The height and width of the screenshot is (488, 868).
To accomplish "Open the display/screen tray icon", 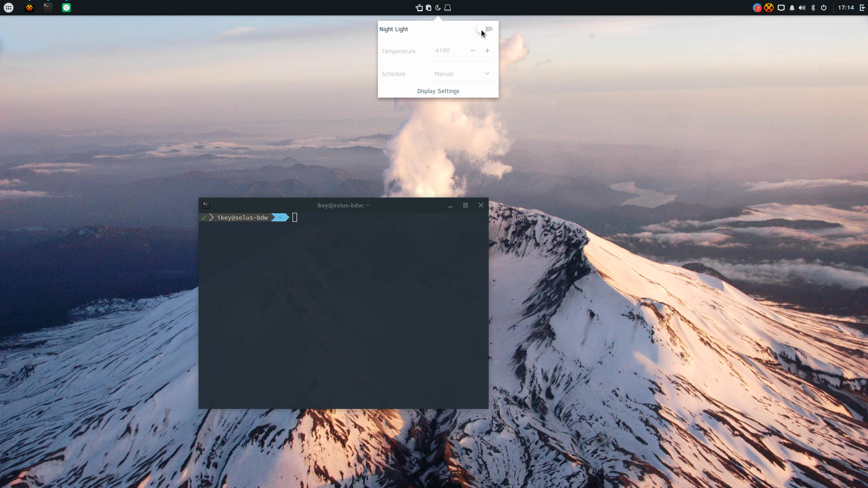I will (781, 8).
